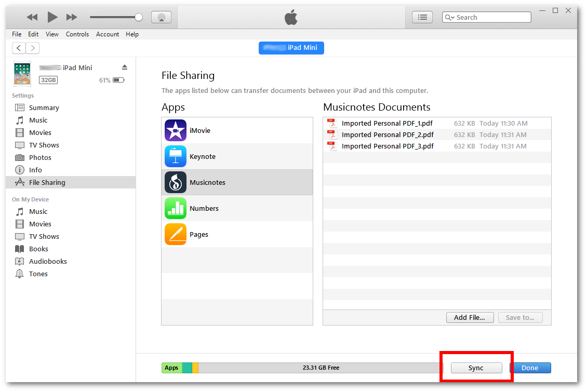This screenshot has height=392, width=587.
Task: Go back with the left arrow button
Action: 19,48
